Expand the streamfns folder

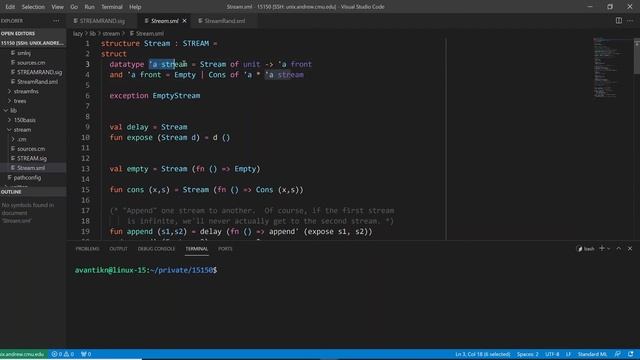pyautogui.click(x=26, y=91)
